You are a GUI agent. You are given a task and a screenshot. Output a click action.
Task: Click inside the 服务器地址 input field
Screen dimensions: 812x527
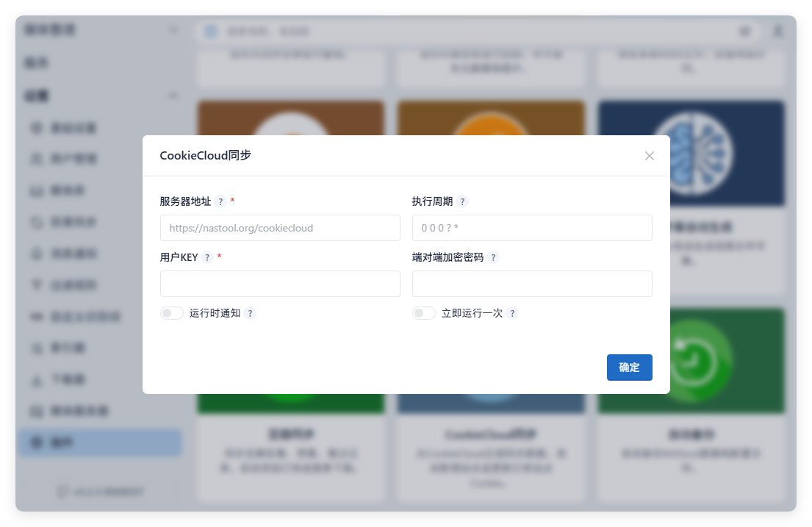pos(279,228)
